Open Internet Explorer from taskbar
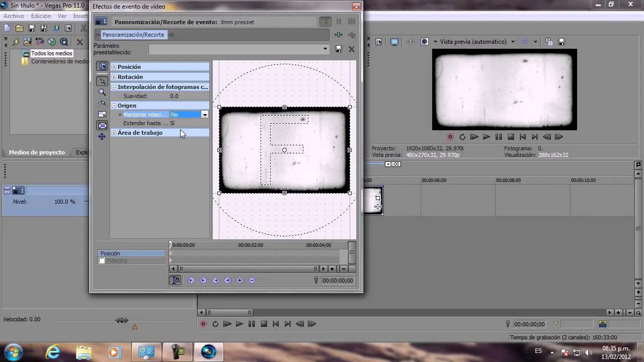This screenshot has width=644, height=362. [53, 351]
